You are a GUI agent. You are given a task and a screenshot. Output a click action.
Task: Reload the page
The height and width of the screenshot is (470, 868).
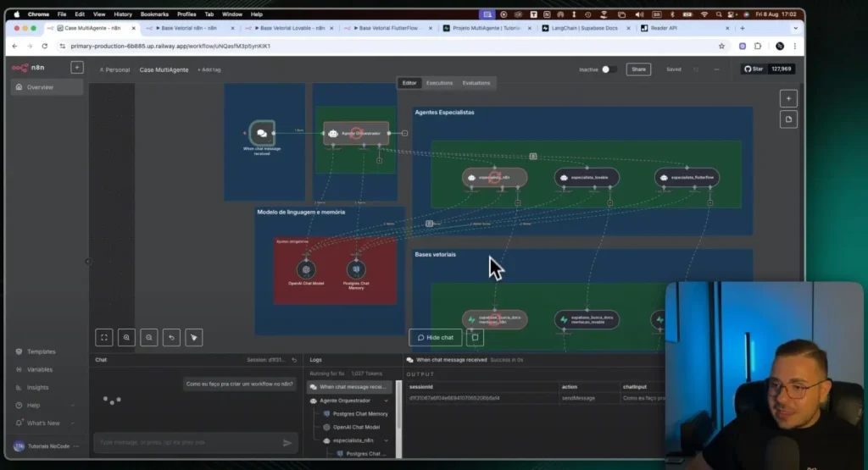tap(45, 47)
